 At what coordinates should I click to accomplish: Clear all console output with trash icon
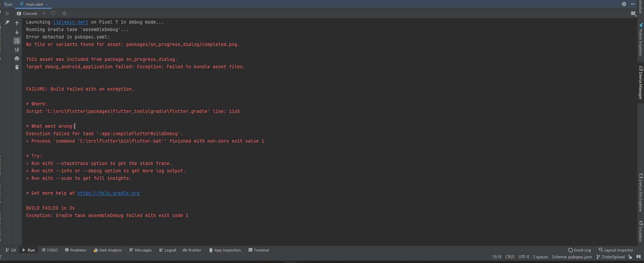(17, 67)
